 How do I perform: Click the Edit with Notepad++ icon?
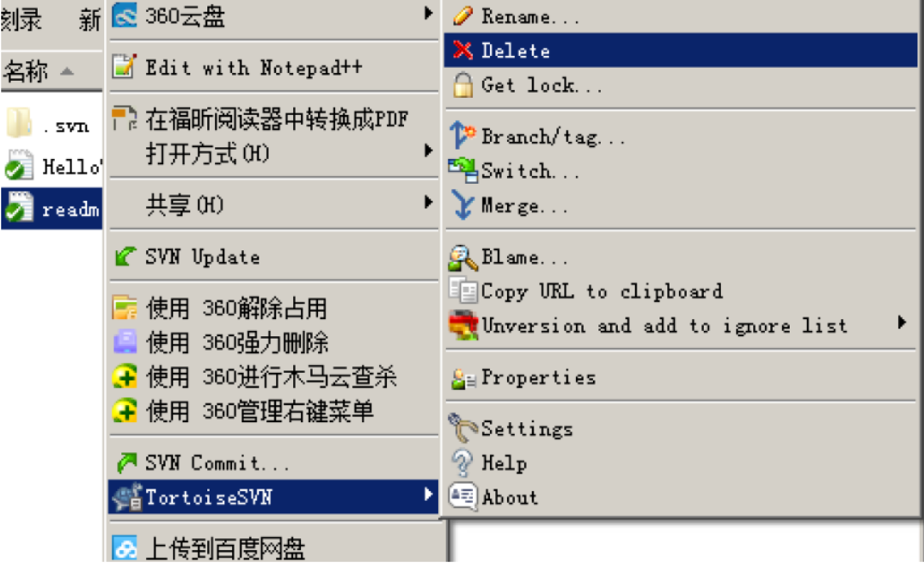click(125, 66)
